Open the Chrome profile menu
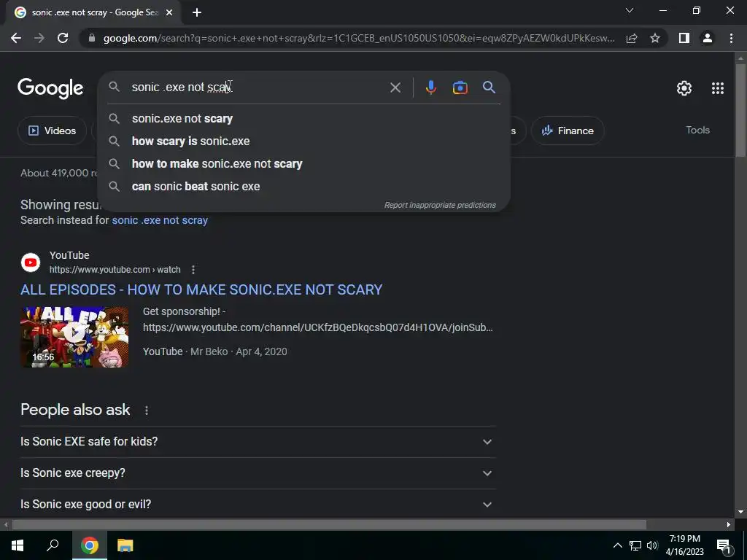 (x=708, y=38)
